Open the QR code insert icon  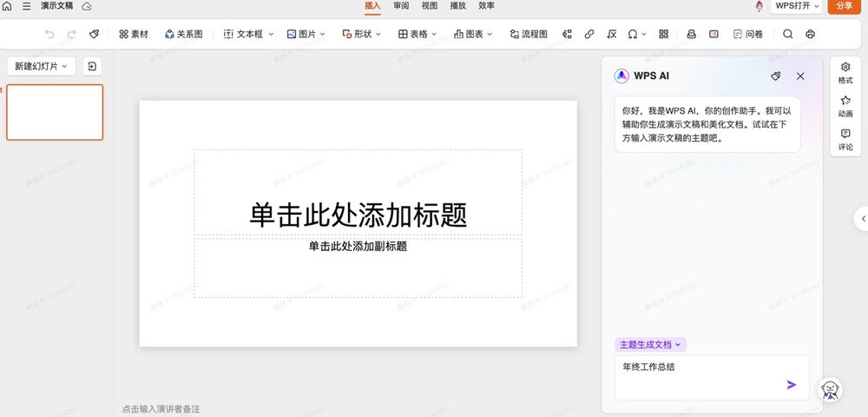664,34
